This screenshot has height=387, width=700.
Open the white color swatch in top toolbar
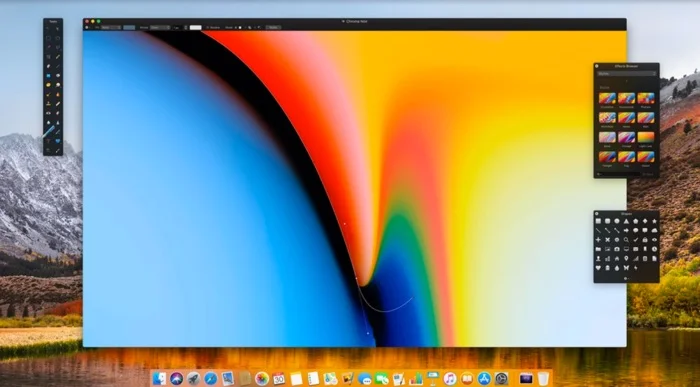click(x=196, y=27)
